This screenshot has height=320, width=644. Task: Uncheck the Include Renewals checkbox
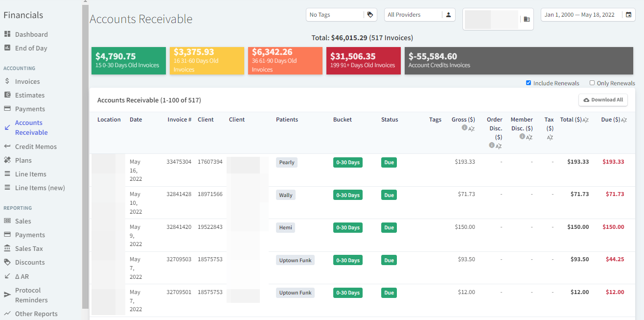click(529, 83)
